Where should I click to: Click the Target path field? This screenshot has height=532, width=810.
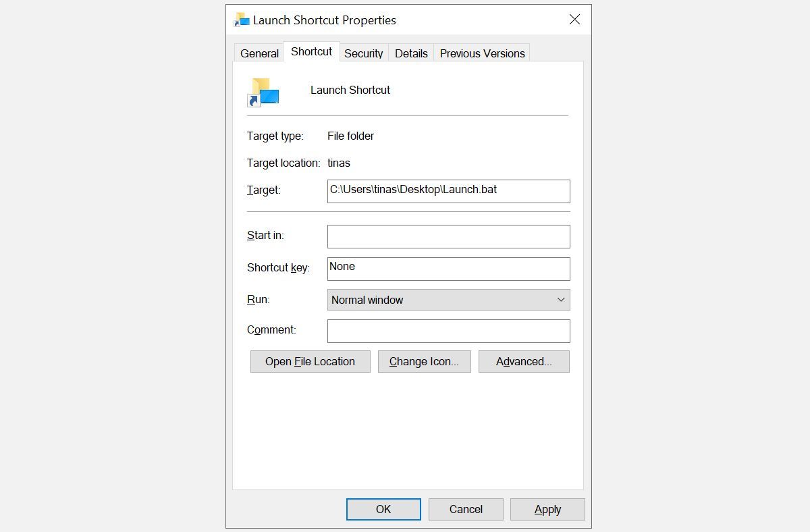(448, 191)
